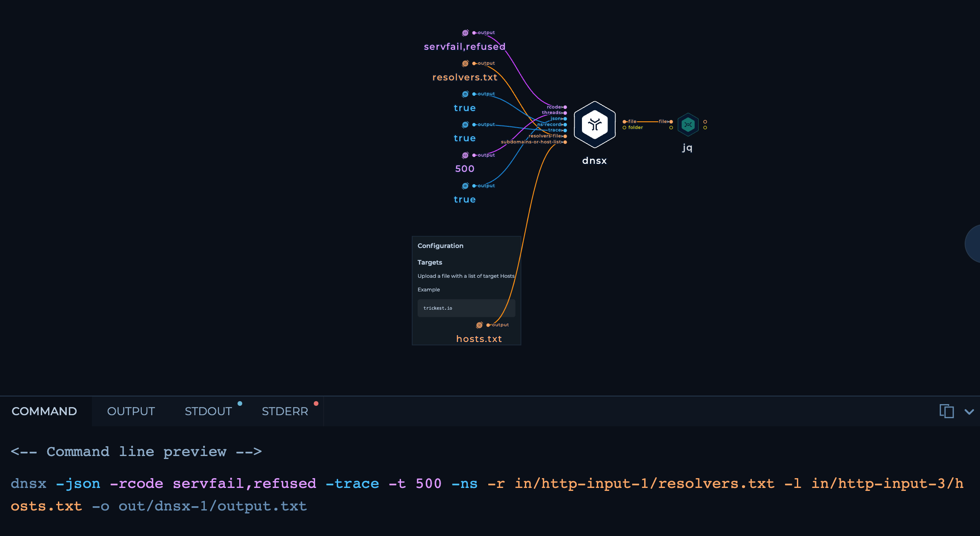Click output port of 500 node

point(474,155)
